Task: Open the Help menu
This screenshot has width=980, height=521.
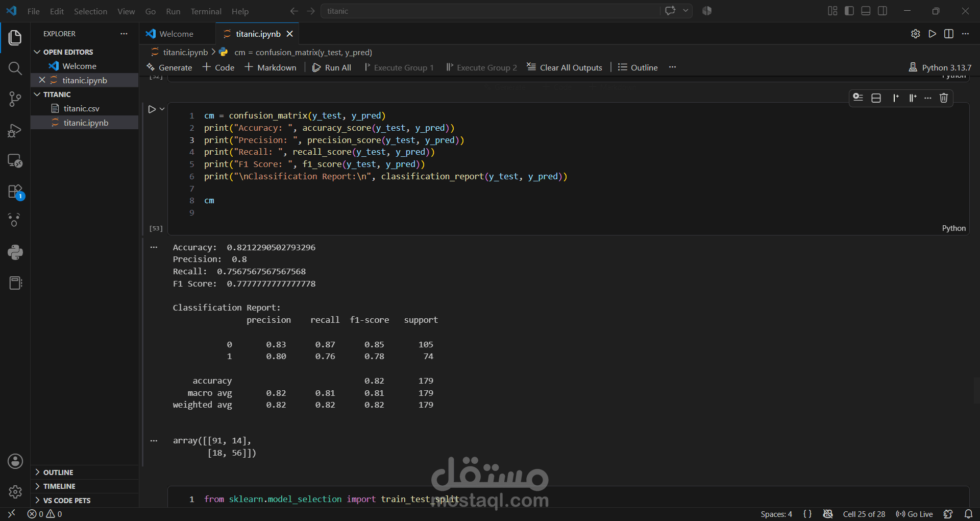Action: pyautogui.click(x=240, y=11)
